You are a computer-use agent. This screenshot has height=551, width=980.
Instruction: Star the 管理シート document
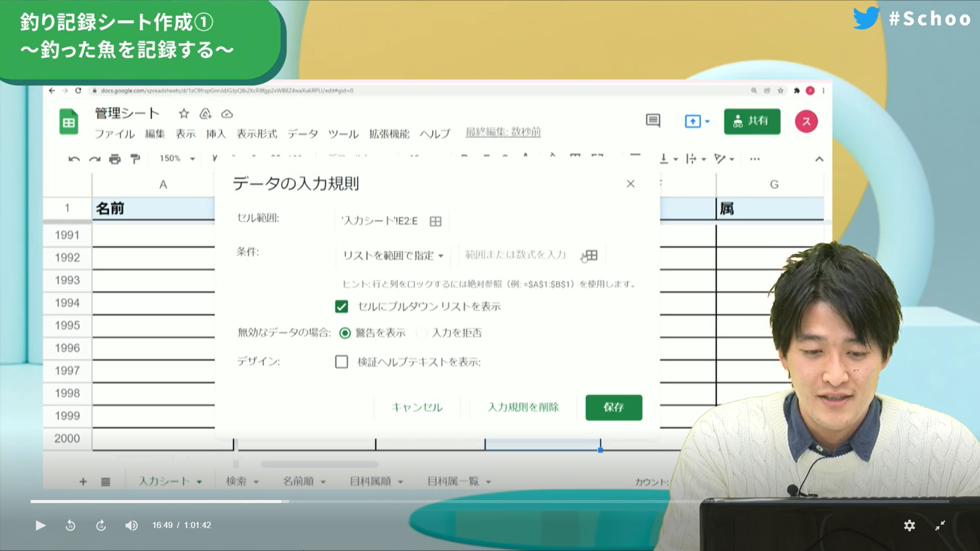(184, 114)
